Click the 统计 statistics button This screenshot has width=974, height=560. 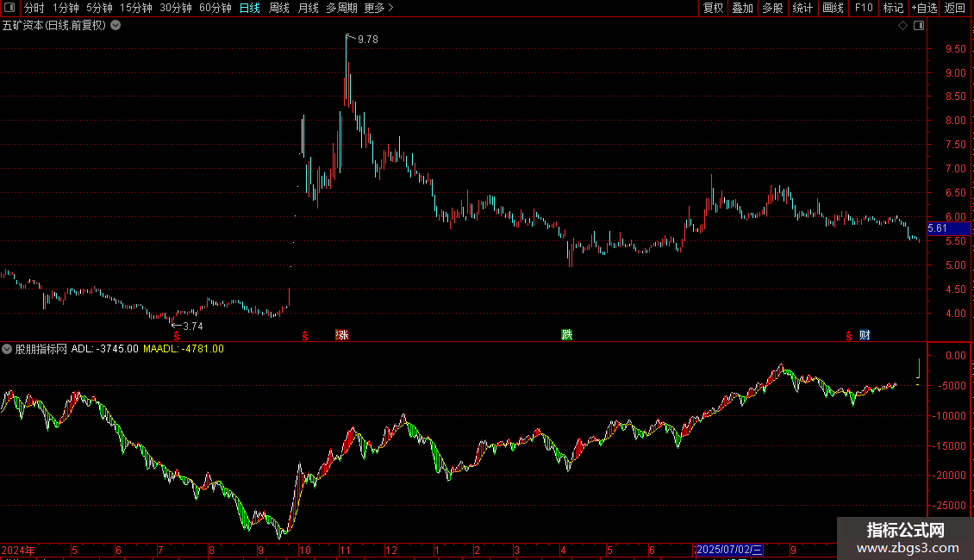pos(802,8)
